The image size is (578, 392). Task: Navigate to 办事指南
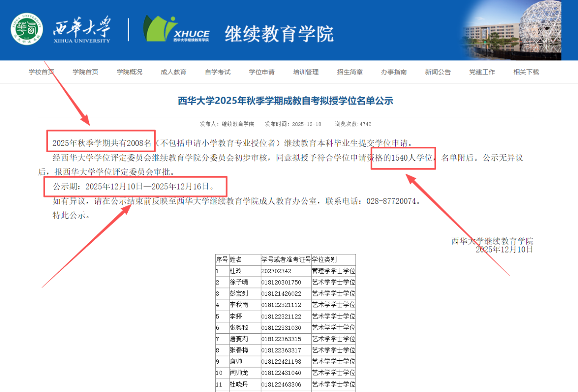394,72
